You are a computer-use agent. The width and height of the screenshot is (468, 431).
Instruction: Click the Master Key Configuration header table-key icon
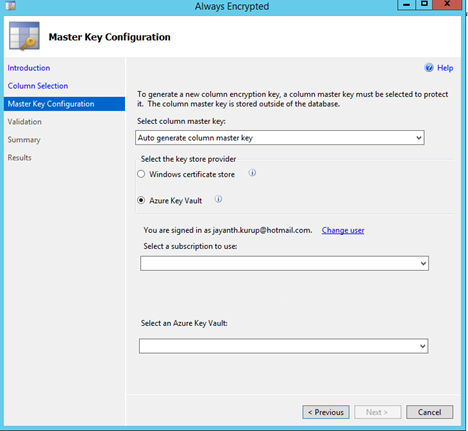(24, 36)
